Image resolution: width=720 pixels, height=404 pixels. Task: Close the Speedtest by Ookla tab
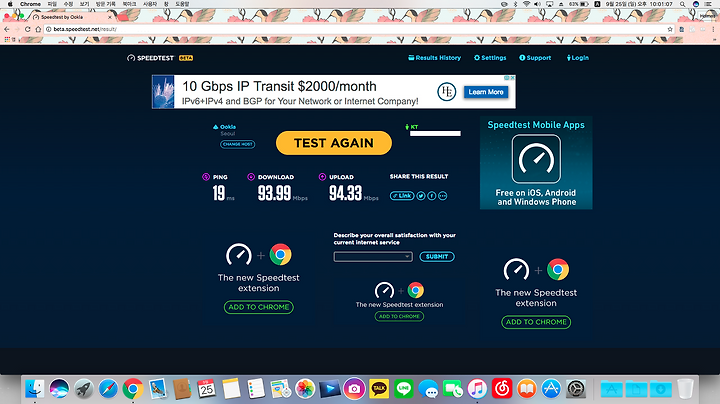(109, 17)
